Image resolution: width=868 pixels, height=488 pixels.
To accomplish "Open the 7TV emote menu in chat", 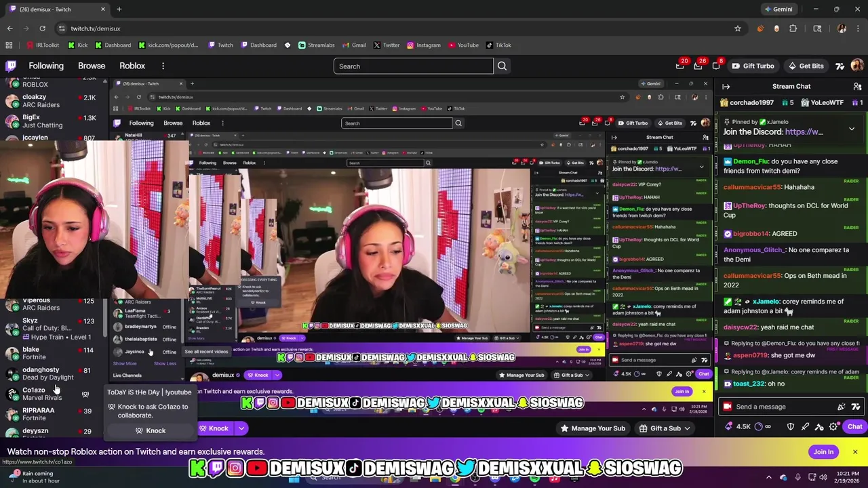I will [x=856, y=407].
